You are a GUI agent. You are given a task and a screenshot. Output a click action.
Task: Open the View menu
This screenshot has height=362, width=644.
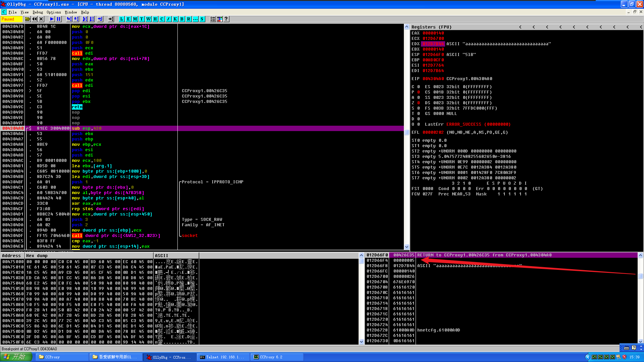(24, 12)
